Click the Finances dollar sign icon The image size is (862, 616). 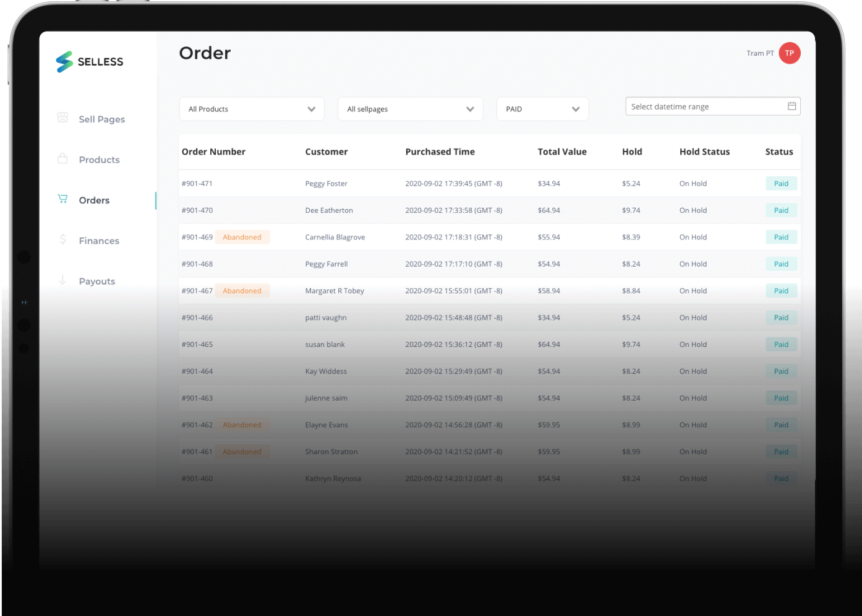(x=62, y=239)
